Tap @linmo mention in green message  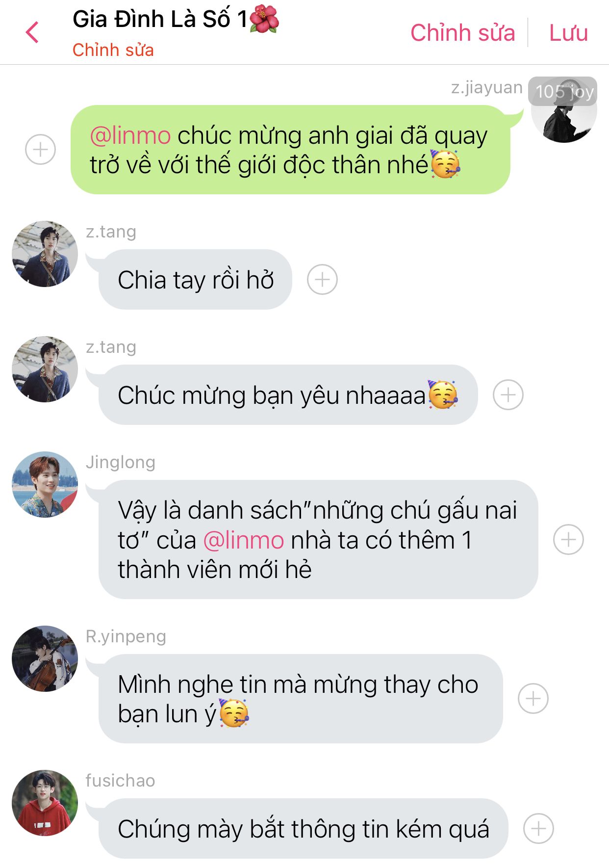(130, 136)
